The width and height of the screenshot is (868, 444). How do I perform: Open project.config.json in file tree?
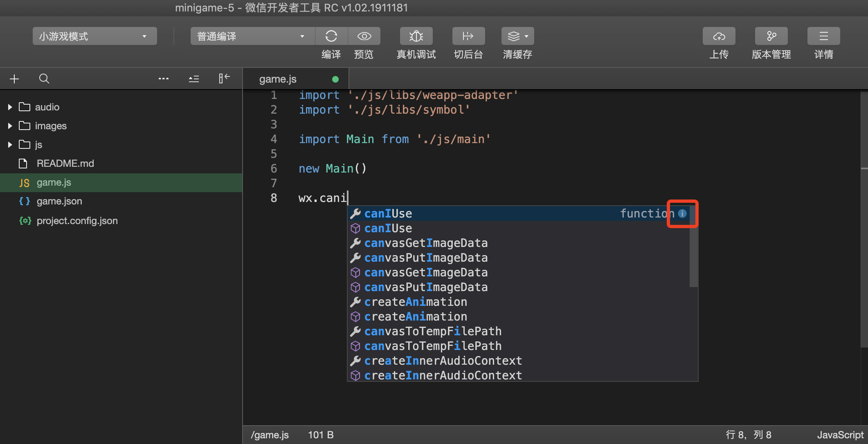121,221
